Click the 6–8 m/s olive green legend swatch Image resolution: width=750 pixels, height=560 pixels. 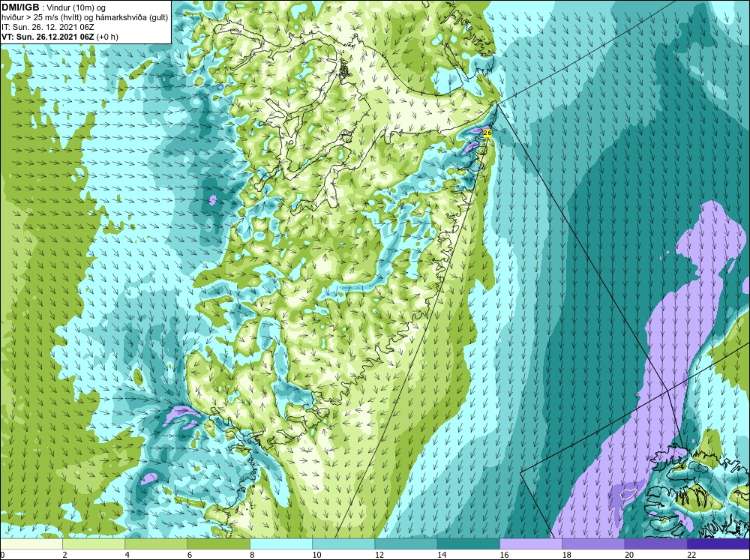point(218,544)
